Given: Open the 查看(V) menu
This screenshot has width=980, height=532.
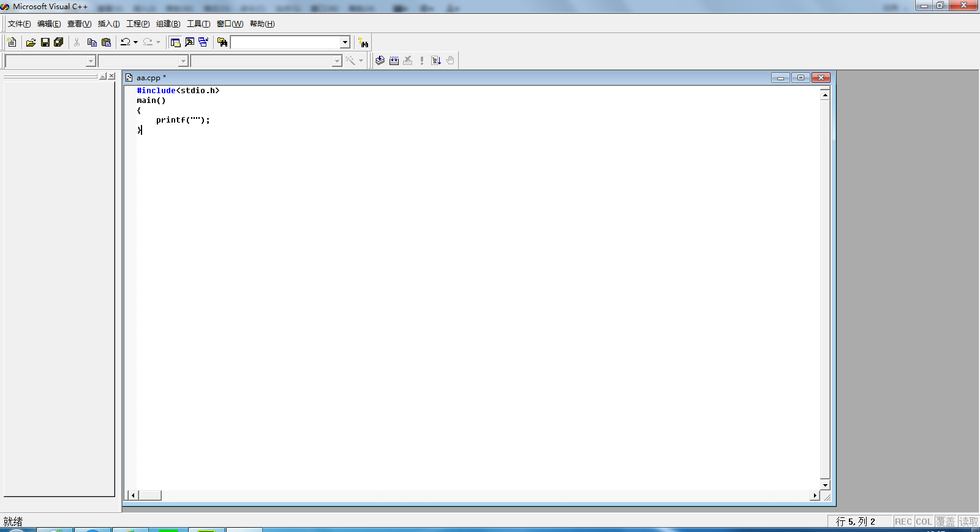Looking at the screenshot, I should pos(79,24).
